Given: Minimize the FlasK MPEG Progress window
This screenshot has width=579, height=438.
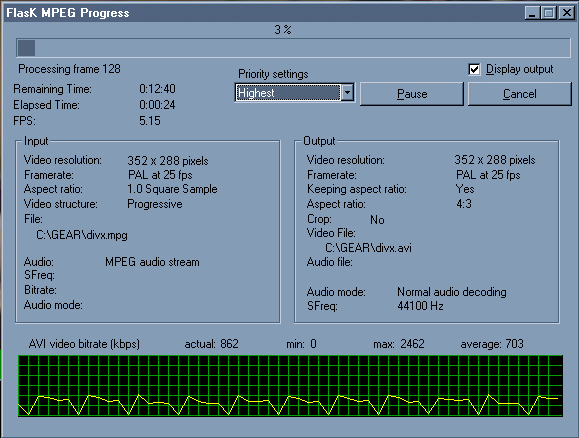Looking at the screenshot, I should pos(532,13).
